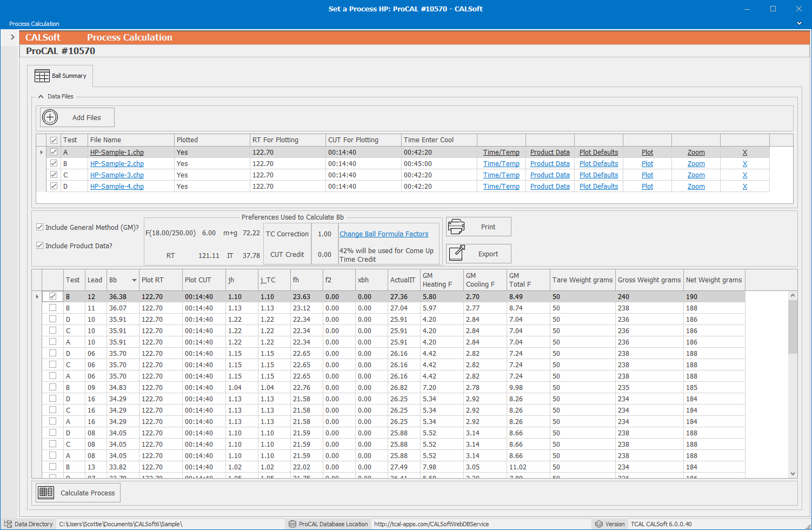
Task: Remove HP-Sample-4.chp with its X
Action: (745, 187)
